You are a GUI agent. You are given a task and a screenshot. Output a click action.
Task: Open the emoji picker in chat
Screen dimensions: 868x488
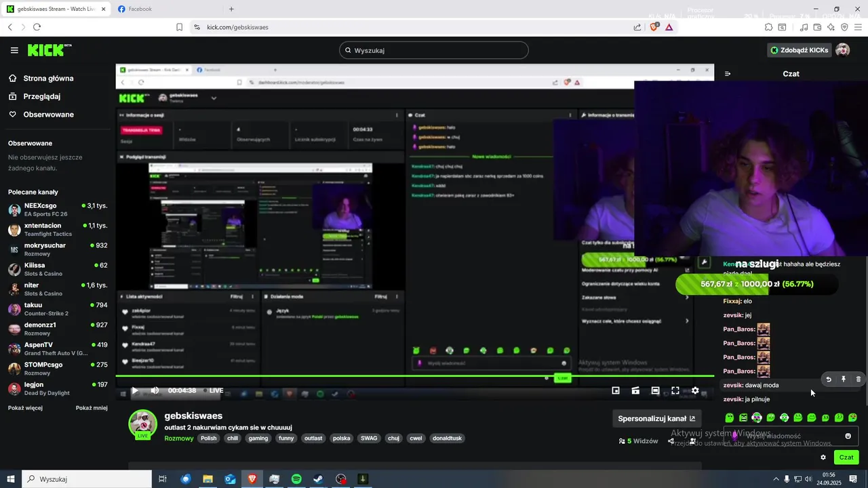pyautogui.click(x=848, y=436)
